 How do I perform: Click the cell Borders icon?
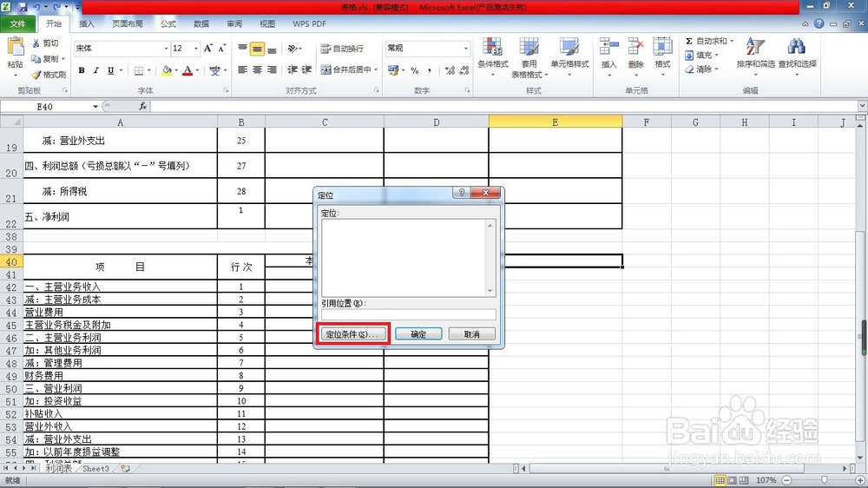138,70
